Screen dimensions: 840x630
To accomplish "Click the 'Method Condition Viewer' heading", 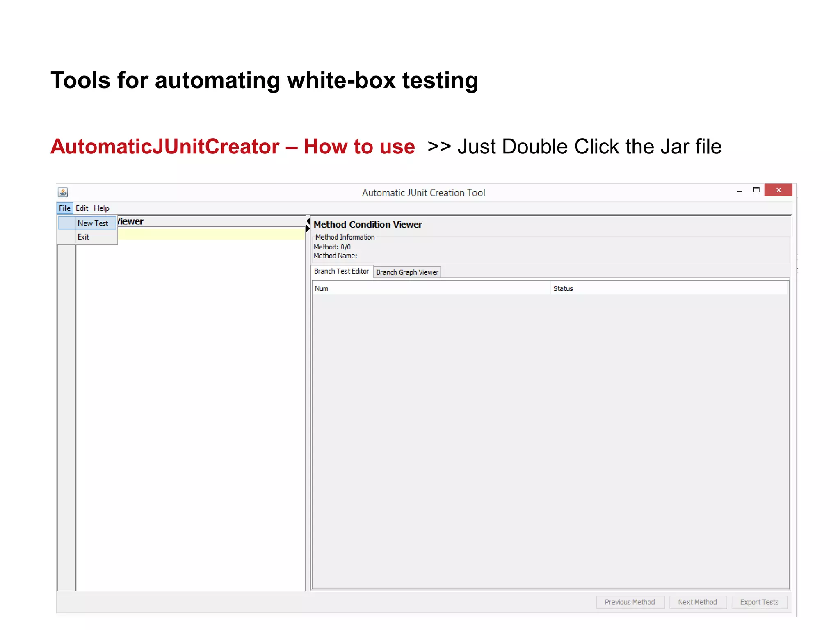I will pos(368,224).
